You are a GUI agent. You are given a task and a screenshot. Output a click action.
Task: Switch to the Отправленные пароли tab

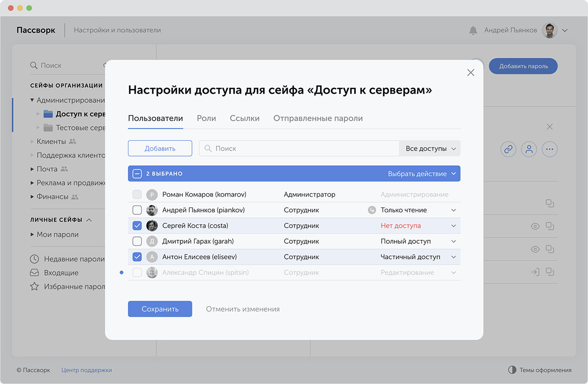318,118
